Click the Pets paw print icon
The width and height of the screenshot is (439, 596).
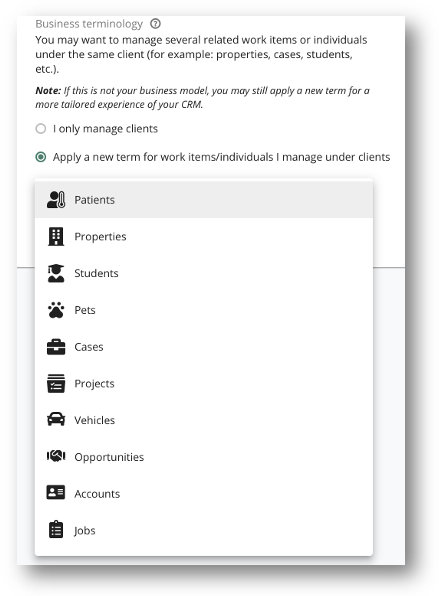point(56,310)
